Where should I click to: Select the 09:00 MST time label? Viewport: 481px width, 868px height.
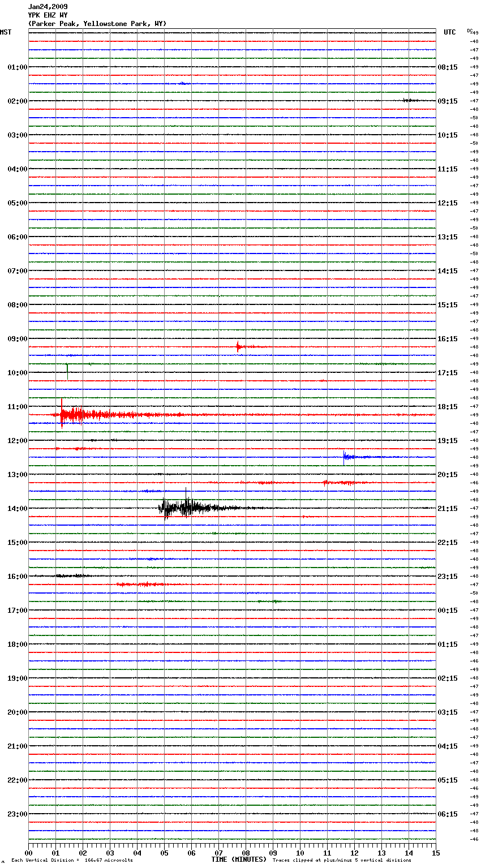point(18,339)
